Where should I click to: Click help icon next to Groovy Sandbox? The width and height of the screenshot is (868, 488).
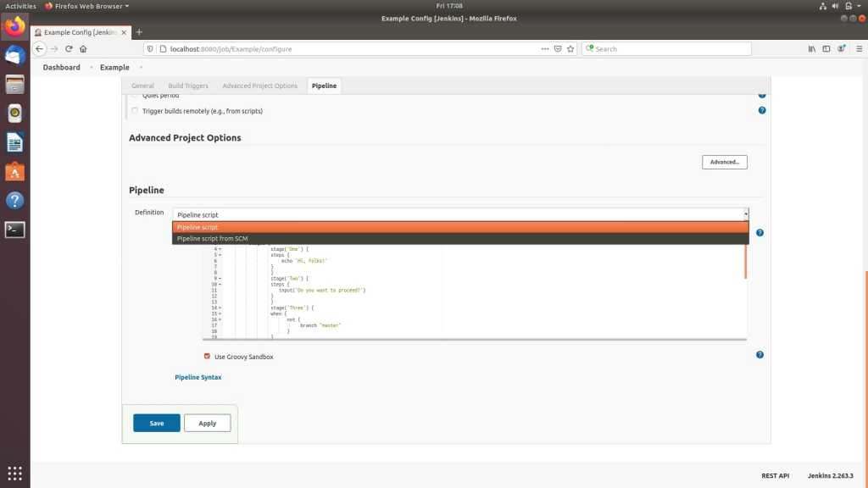759,355
